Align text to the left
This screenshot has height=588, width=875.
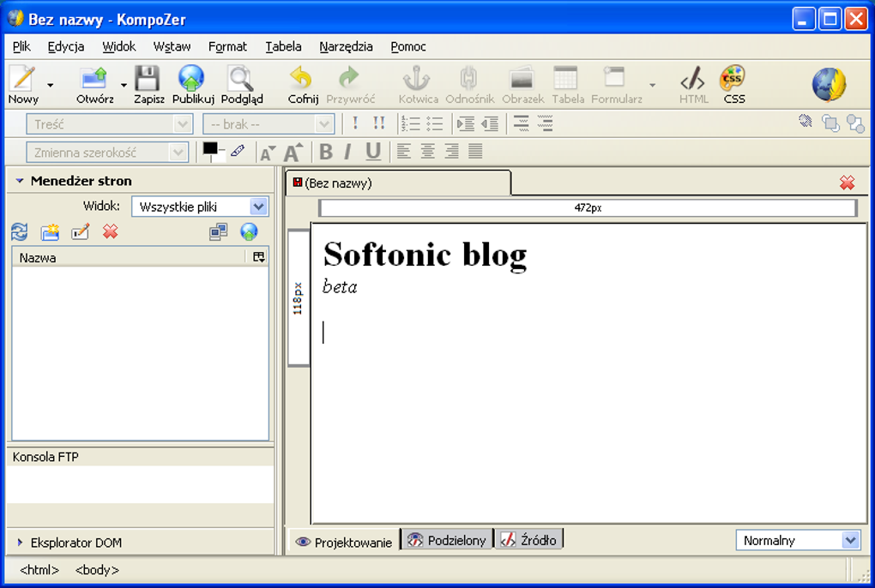point(403,151)
